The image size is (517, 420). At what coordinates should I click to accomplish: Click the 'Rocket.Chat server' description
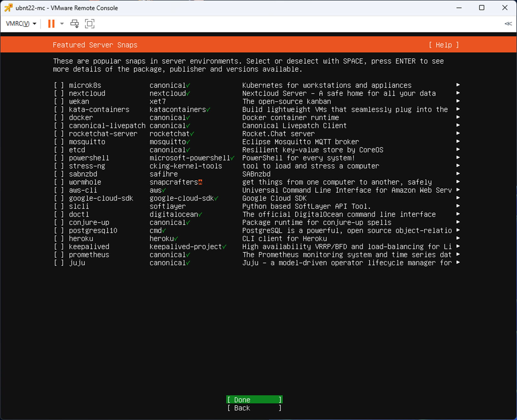point(278,134)
